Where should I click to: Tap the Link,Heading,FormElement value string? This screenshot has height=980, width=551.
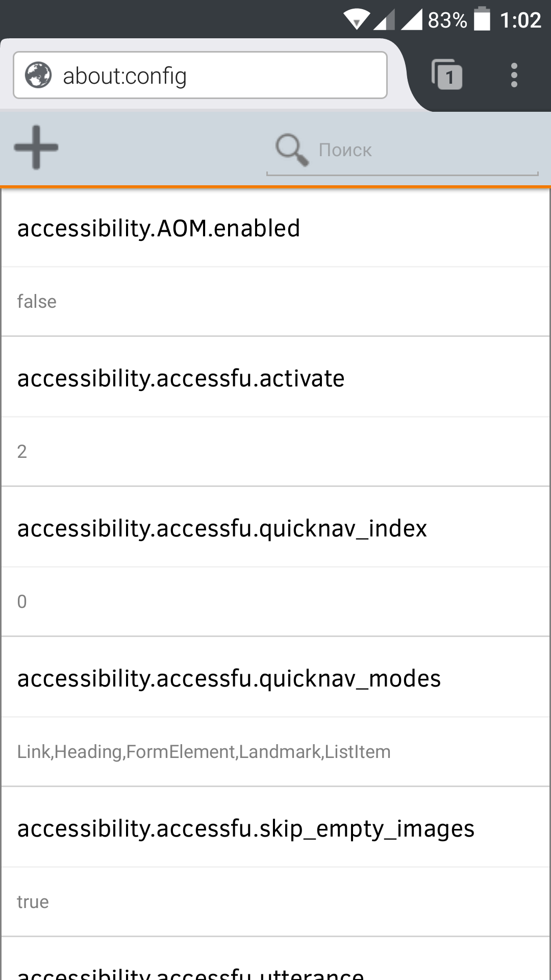click(204, 752)
